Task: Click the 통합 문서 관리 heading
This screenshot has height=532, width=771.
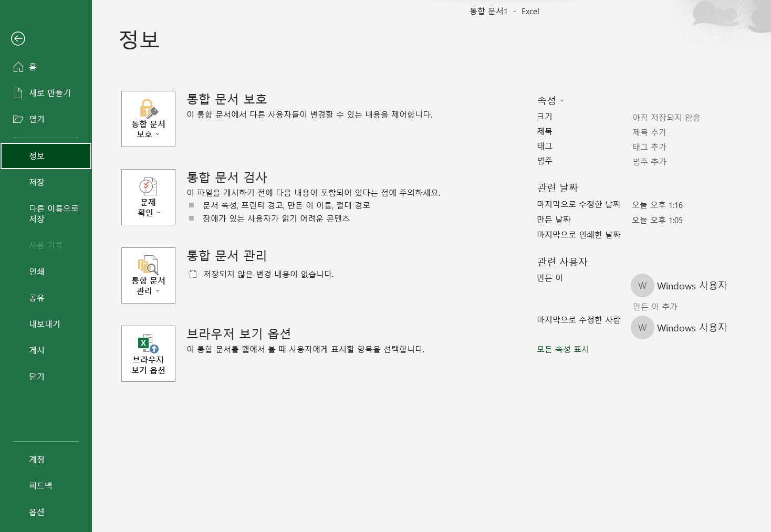Action: point(227,255)
